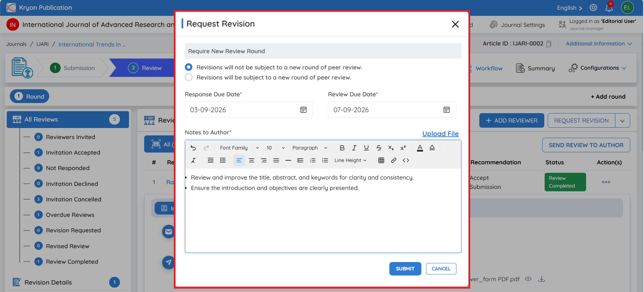Open the Configurations menu
Viewport: 644px width, 292px height.
click(598, 68)
